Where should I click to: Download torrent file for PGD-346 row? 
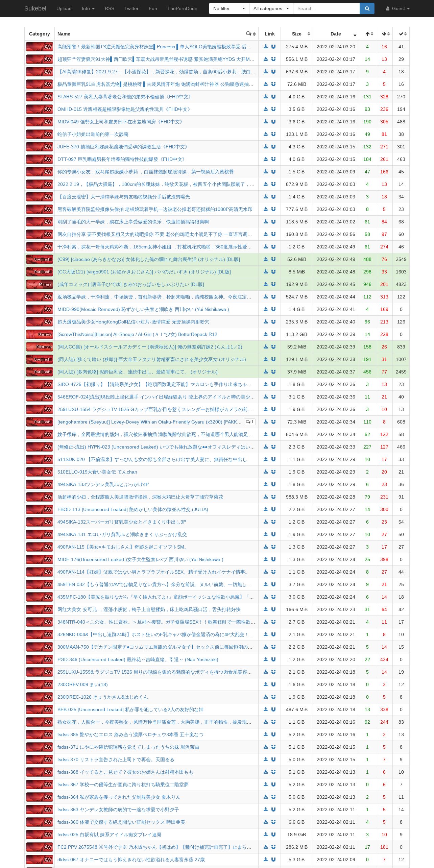[266, 659]
